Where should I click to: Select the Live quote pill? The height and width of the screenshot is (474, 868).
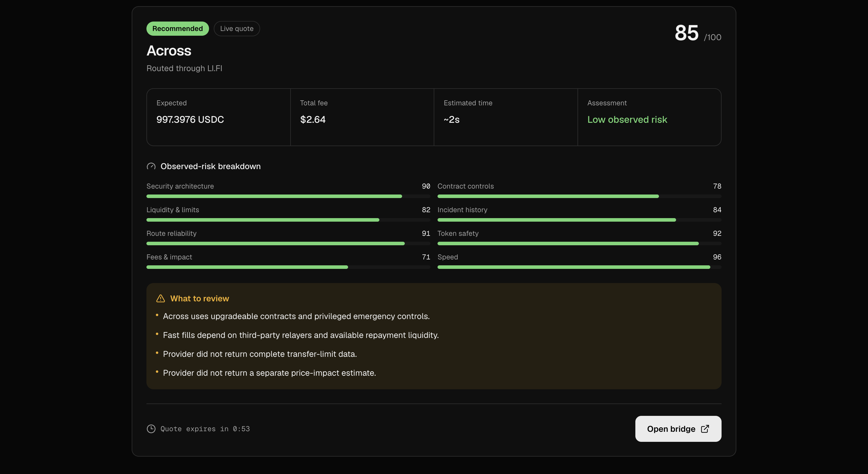coord(237,29)
